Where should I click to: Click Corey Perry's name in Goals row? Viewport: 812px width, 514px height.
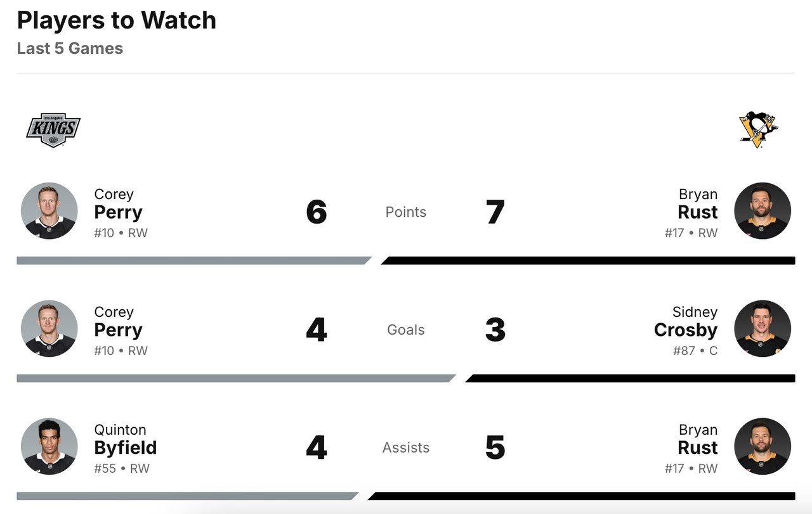pyautogui.click(x=118, y=322)
